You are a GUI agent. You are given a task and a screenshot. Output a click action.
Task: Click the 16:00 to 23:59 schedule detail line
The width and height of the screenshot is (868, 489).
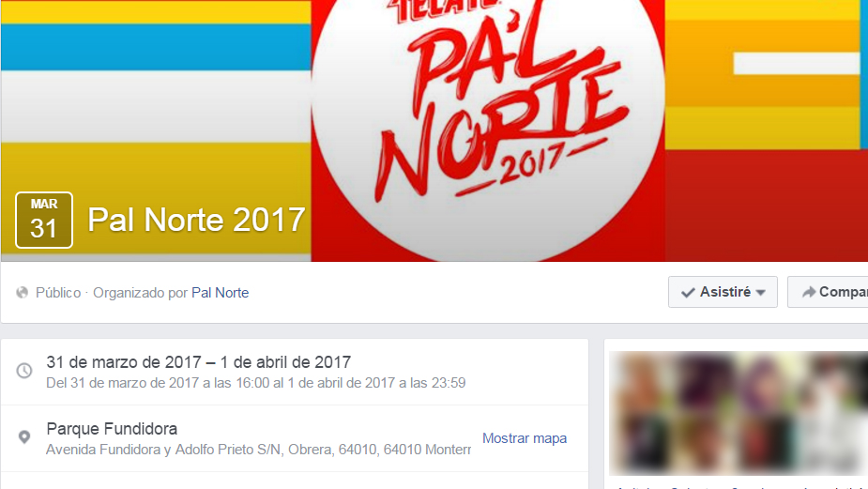coord(256,383)
